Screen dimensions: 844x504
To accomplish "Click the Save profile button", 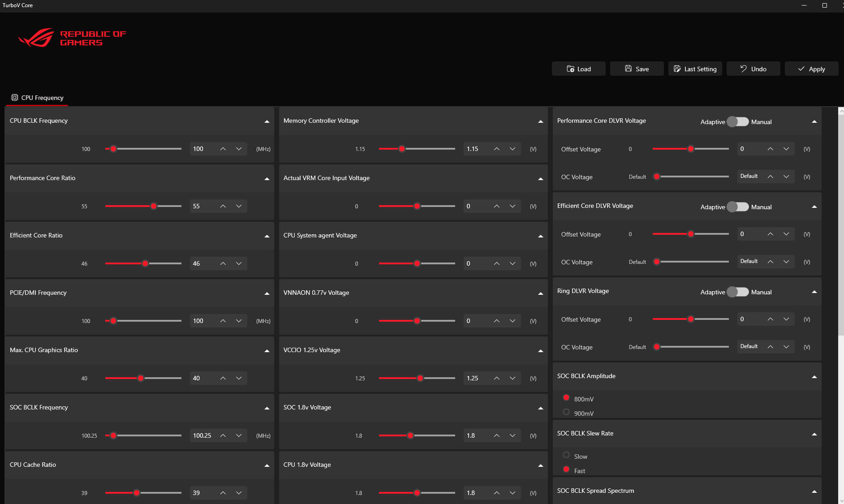I will point(637,69).
